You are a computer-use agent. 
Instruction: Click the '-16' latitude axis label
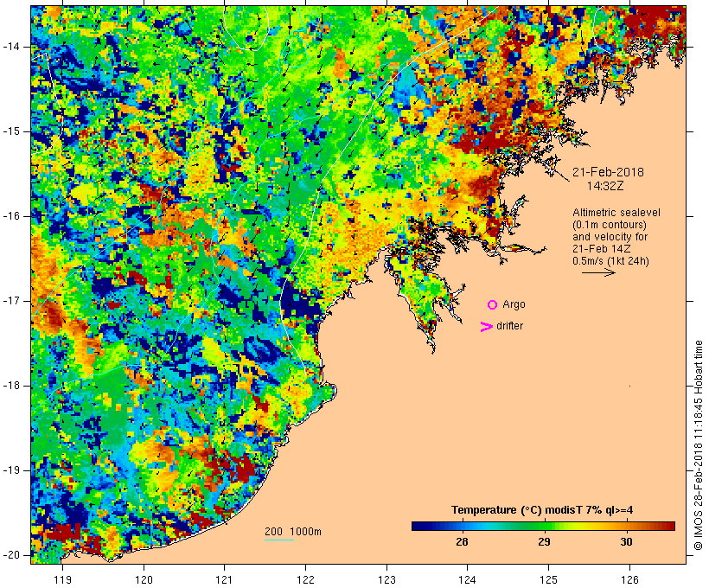pos(11,216)
